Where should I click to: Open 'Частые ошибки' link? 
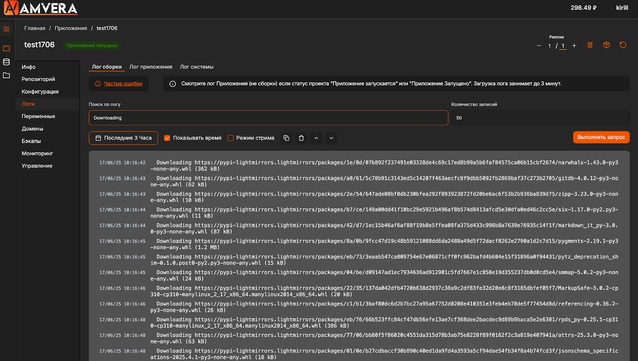(123, 84)
